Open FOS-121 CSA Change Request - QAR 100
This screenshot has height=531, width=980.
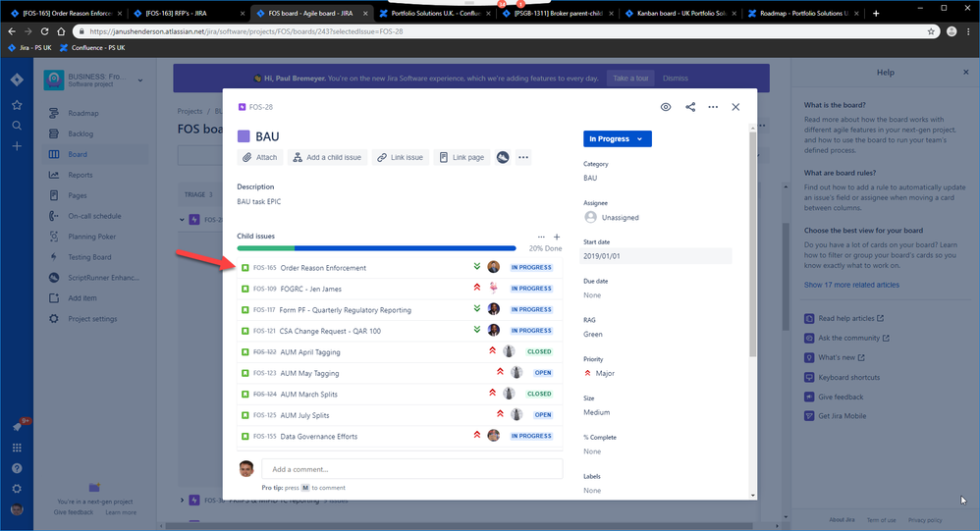click(400, 331)
